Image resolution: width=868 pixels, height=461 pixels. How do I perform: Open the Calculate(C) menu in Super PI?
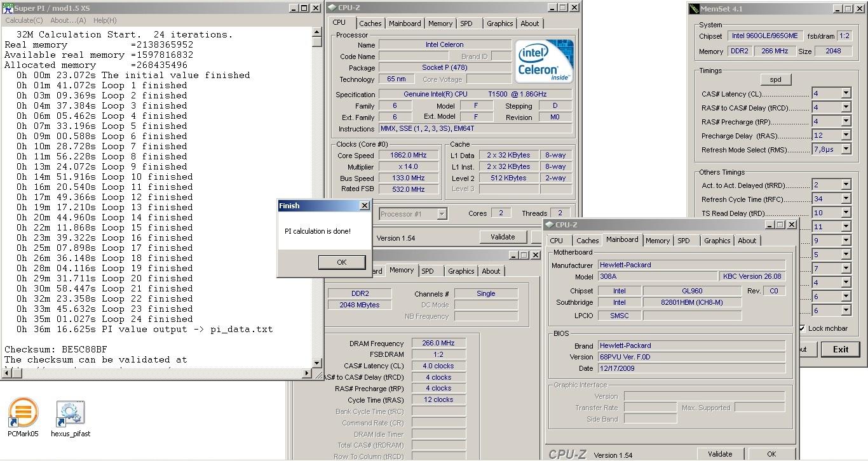pyautogui.click(x=24, y=20)
